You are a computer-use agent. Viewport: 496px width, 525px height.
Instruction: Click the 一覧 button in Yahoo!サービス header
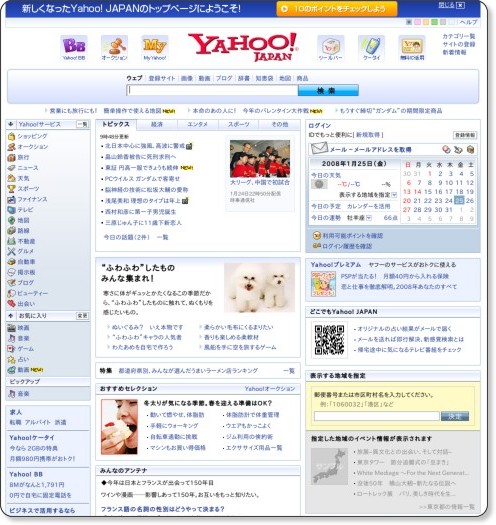pos(82,124)
